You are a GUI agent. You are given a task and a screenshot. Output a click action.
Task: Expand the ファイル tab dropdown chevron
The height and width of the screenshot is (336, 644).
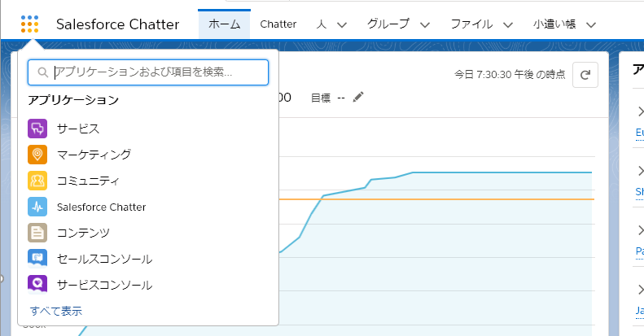pos(508,25)
